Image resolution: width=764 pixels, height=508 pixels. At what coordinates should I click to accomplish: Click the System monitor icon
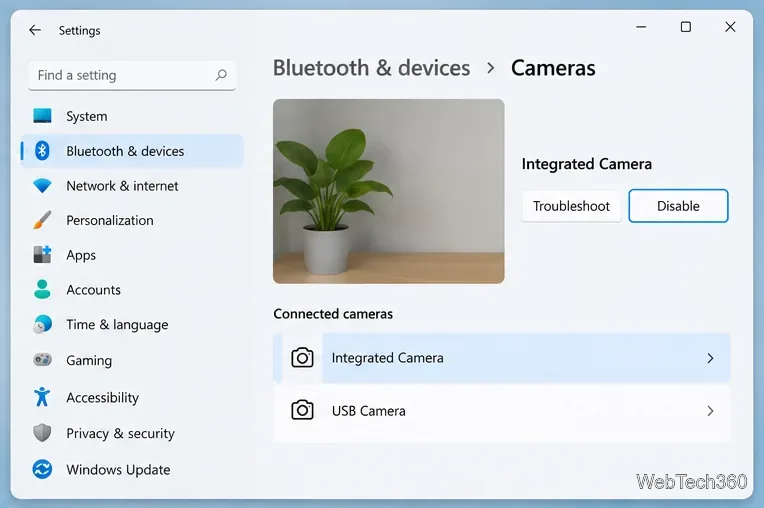click(x=42, y=116)
